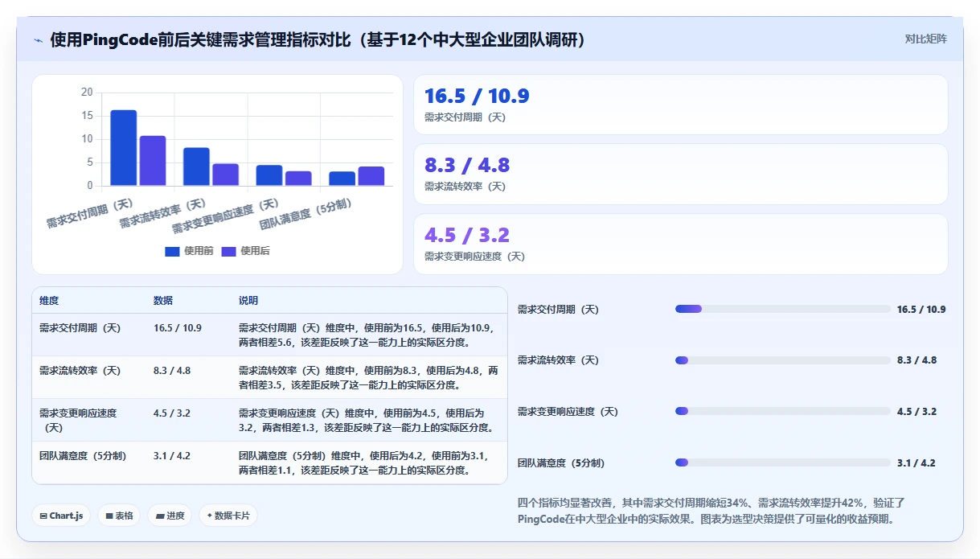Click the description mentioning 两者相差1.1
Image resolution: width=980 pixels, height=559 pixels.
tap(368, 462)
